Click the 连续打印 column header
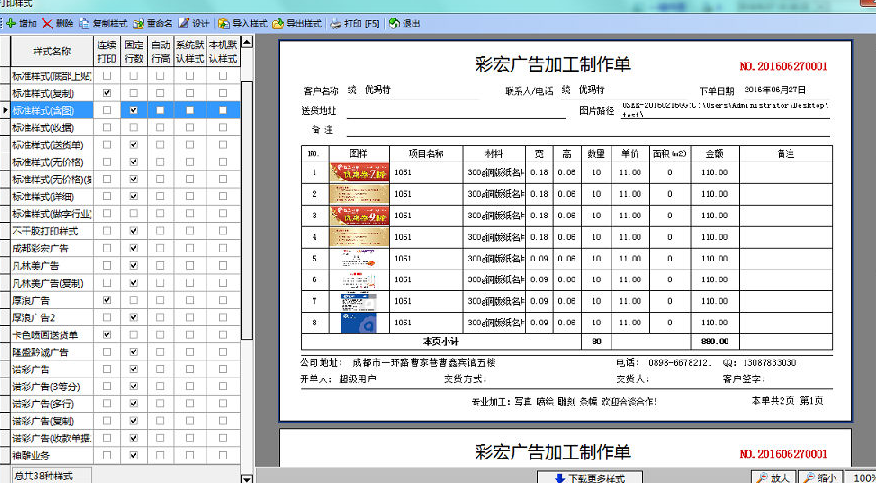Image resolution: width=876 pixels, height=483 pixels. [107, 51]
